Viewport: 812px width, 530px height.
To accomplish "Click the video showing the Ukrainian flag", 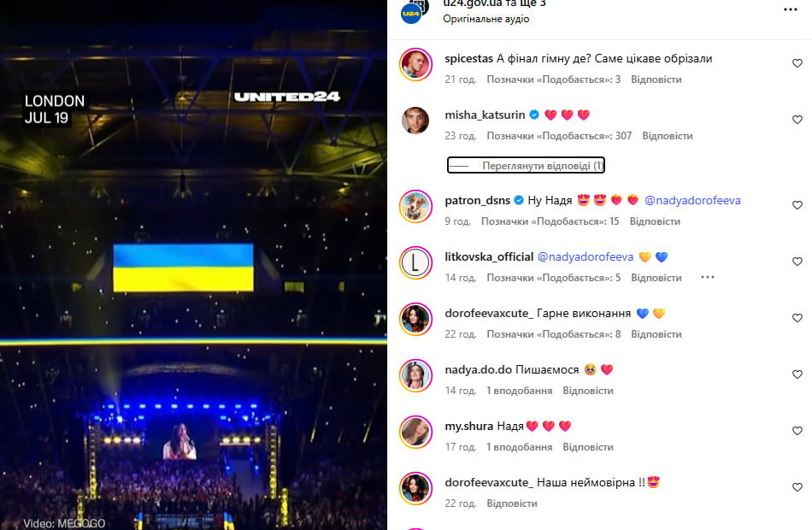I will [x=193, y=265].
